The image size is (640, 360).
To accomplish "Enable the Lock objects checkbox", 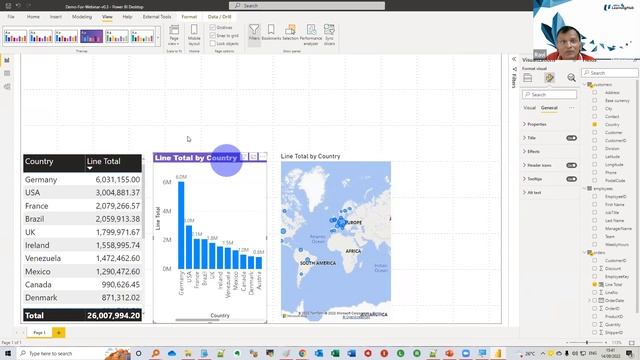I will [213, 43].
